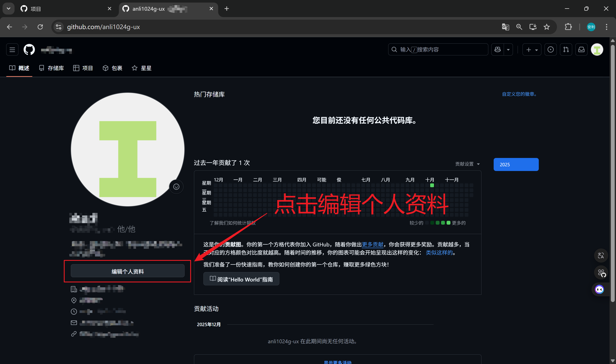Open the Issues icon in header
The height and width of the screenshot is (364, 616).
(551, 50)
